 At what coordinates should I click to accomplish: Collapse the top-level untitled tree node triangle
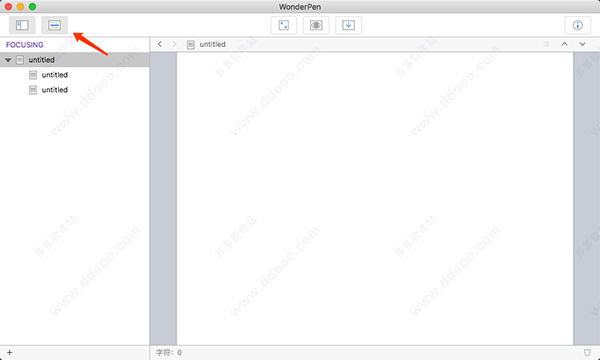tap(8, 60)
